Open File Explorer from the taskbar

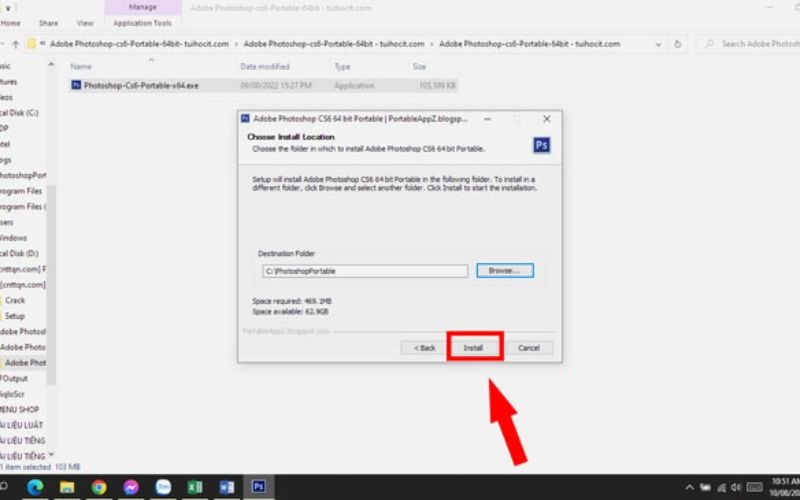[67, 487]
